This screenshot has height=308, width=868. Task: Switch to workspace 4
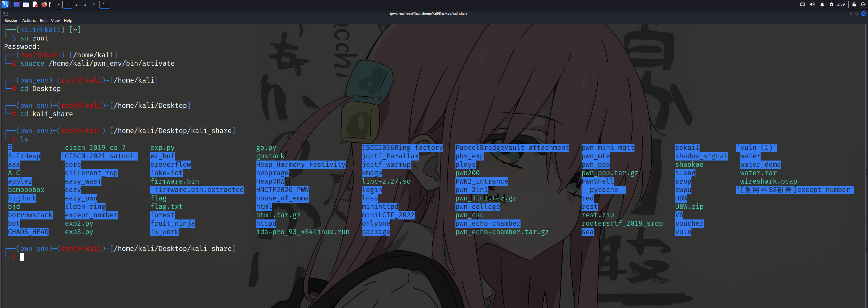click(94, 4)
